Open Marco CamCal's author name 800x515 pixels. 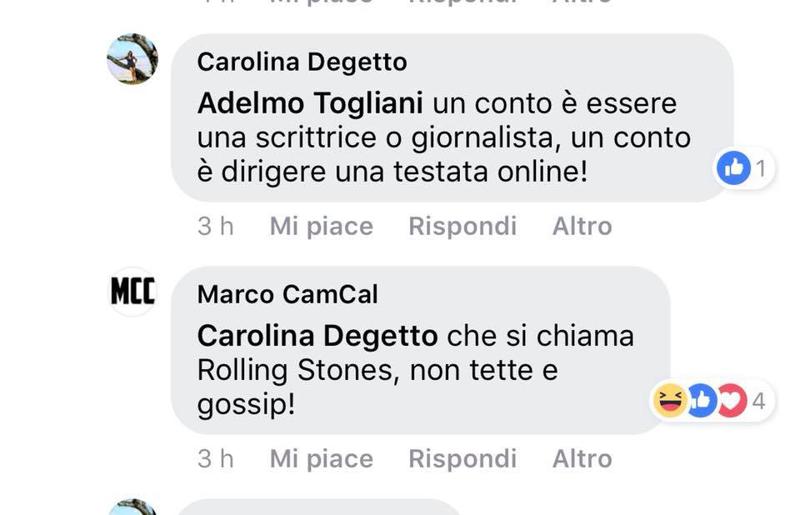288,294
